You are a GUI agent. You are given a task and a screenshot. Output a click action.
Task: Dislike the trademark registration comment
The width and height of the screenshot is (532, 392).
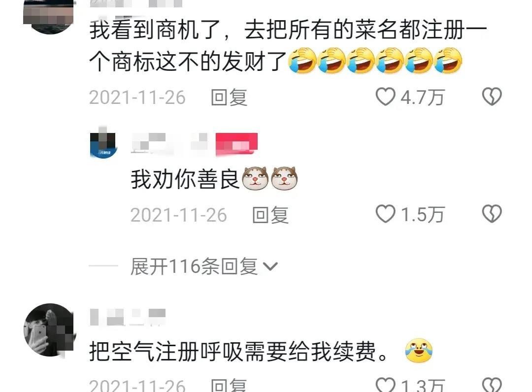tap(492, 97)
